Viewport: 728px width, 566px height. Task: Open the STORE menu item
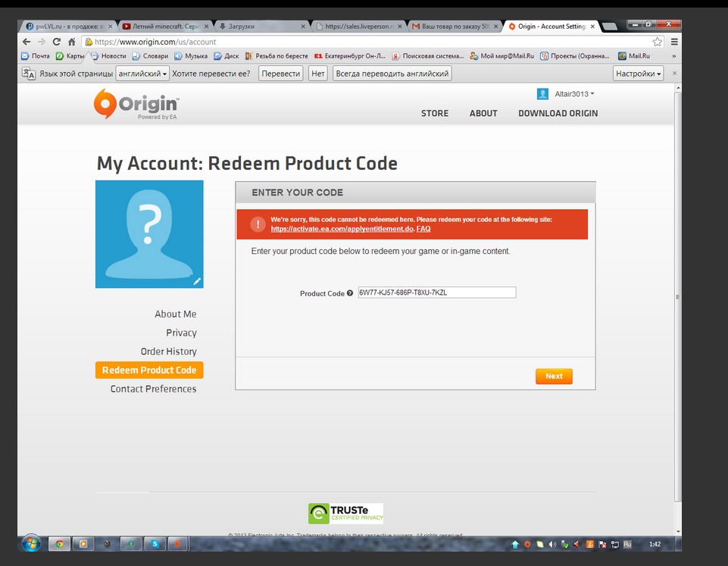[x=435, y=114]
